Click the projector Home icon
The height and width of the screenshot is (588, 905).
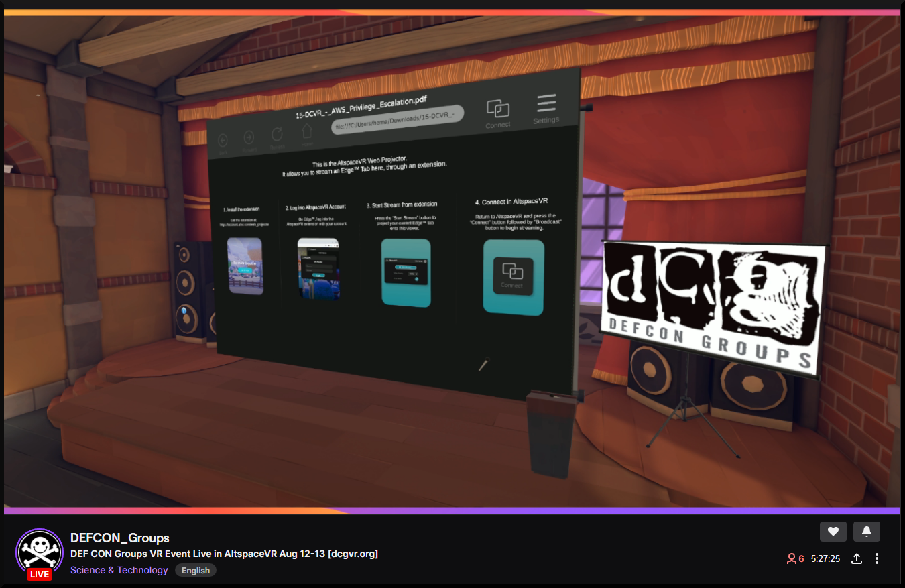[306, 131]
